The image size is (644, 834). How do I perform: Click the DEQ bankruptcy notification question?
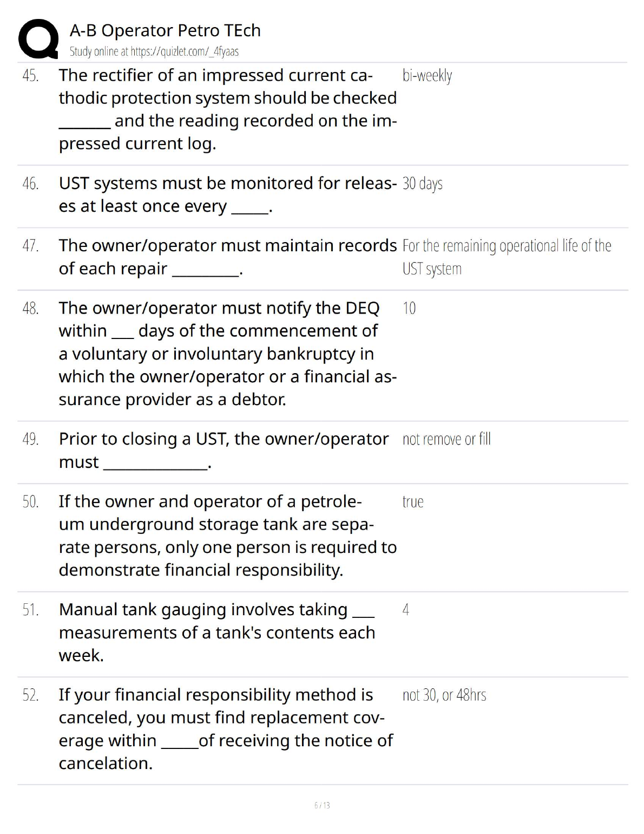(x=227, y=353)
